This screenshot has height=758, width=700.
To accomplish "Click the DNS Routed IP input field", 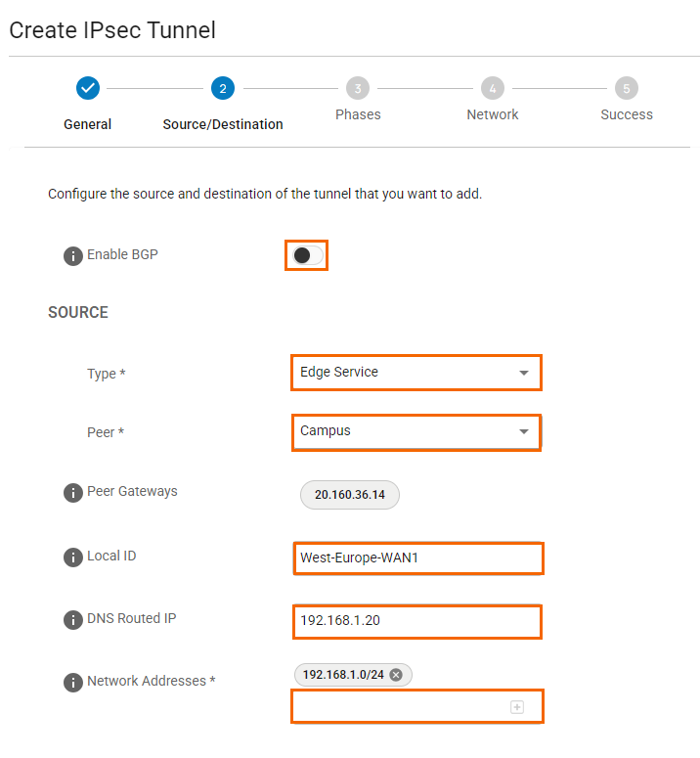I will [x=416, y=621].
